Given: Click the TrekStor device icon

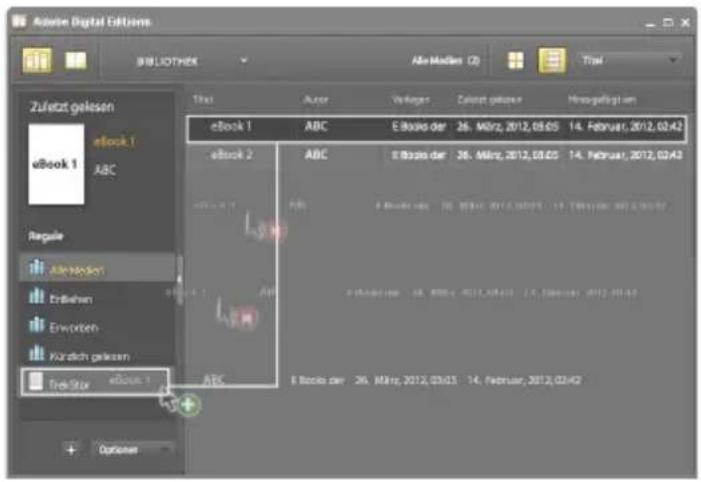Looking at the screenshot, I should pyautogui.click(x=35, y=381).
